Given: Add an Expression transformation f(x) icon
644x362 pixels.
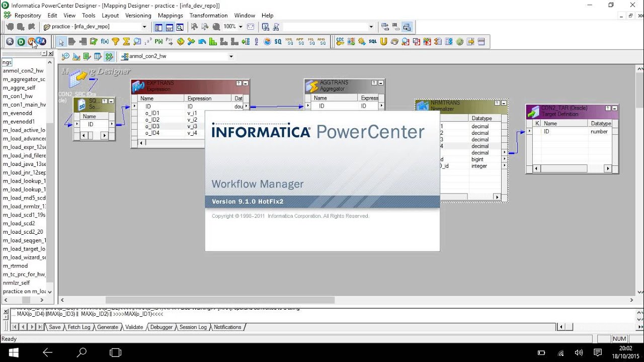Looking at the screenshot, I should point(105,42).
